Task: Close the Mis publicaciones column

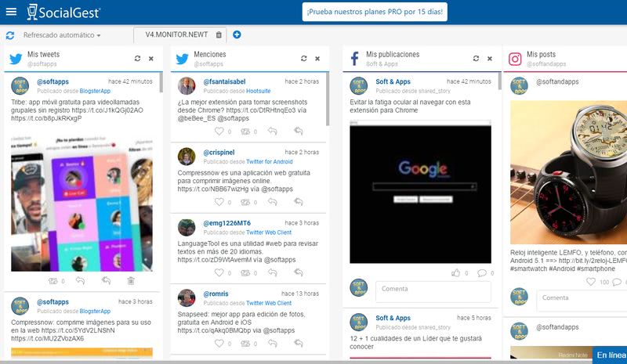Action: (x=490, y=59)
